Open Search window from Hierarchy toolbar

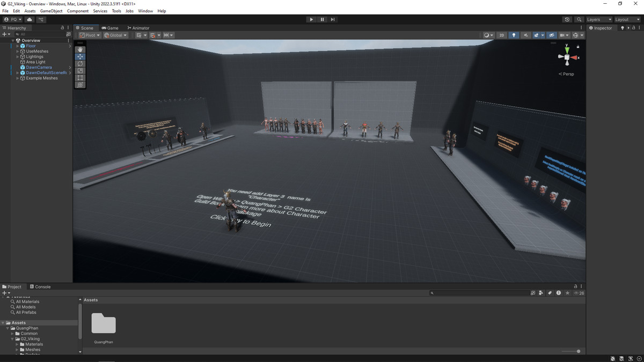point(68,34)
